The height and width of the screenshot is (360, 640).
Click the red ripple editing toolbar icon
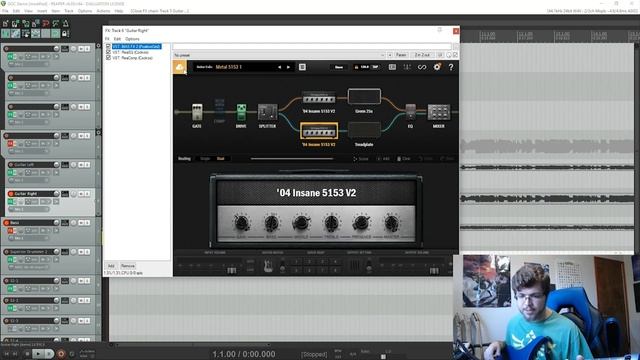pyautogui.click(x=46, y=23)
